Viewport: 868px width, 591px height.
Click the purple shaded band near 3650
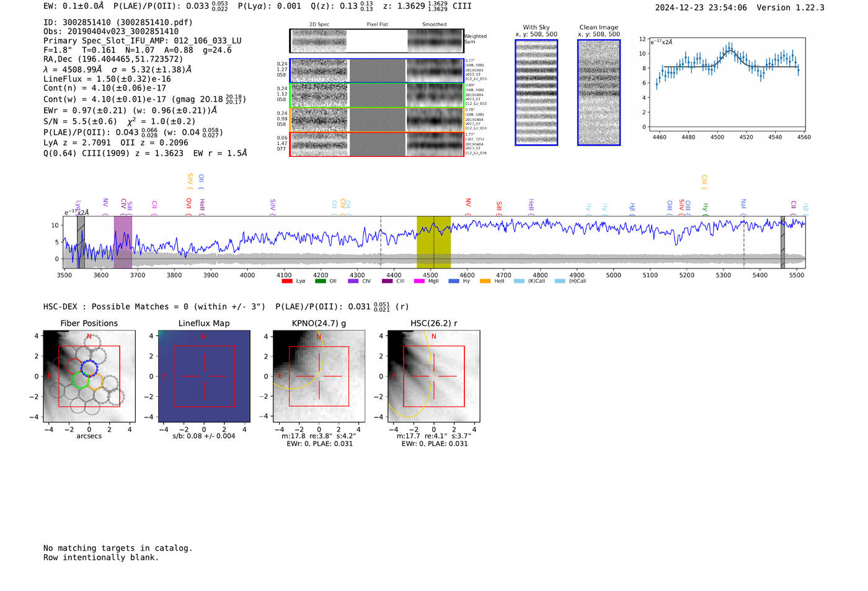click(123, 242)
